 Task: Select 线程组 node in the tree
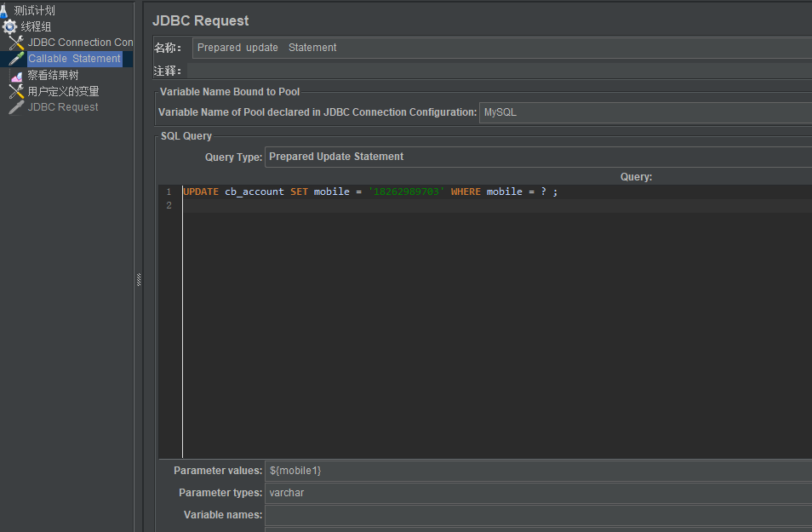pos(36,26)
